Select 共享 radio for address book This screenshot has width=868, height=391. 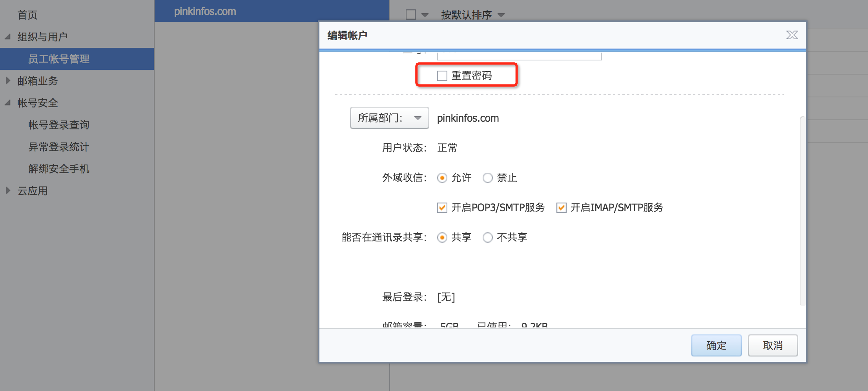pyautogui.click(x=442, y=238)
